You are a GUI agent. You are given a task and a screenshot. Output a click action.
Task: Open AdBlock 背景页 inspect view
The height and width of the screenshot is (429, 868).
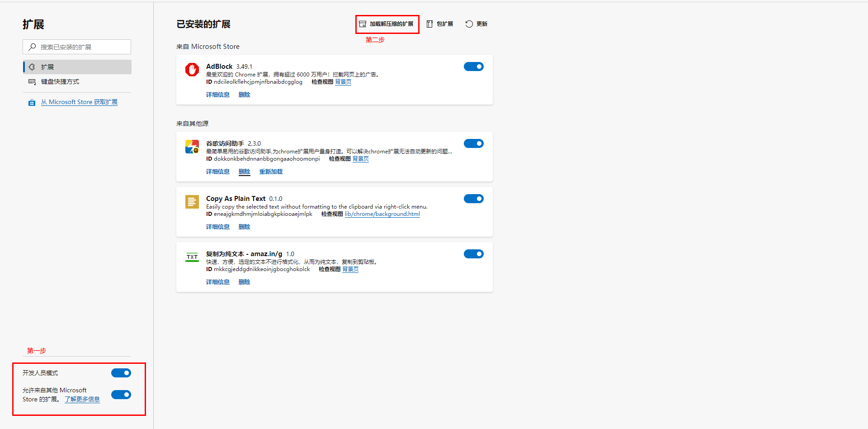coord(343,82)
